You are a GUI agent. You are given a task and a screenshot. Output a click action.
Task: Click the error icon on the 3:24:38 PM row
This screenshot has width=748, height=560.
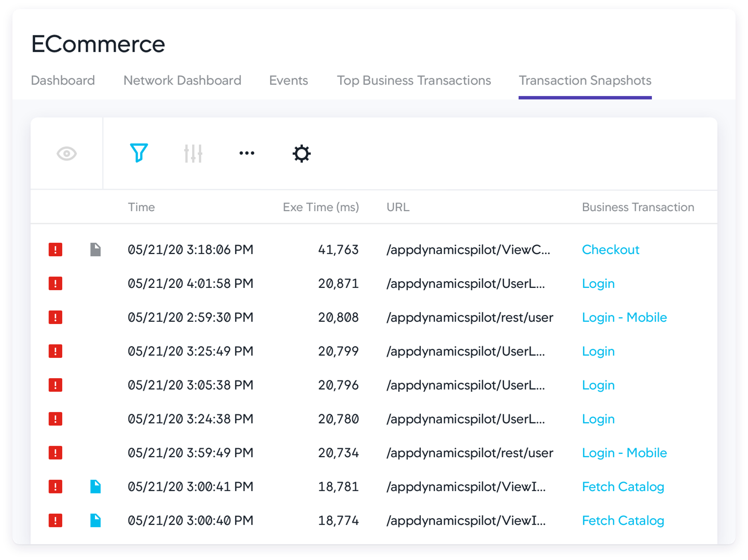click(x=55, y=419)
